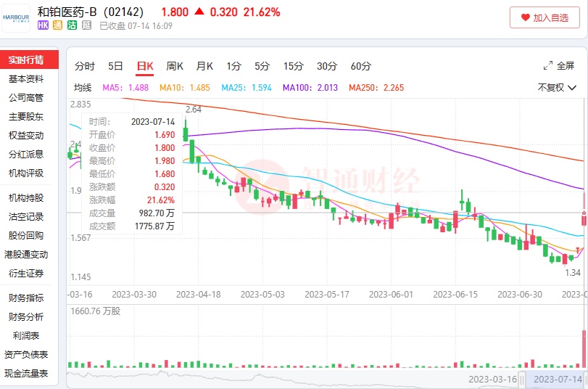The image size is (588, 389).
Task: Click the chevron beside 不复权
Action: point(572,88)
